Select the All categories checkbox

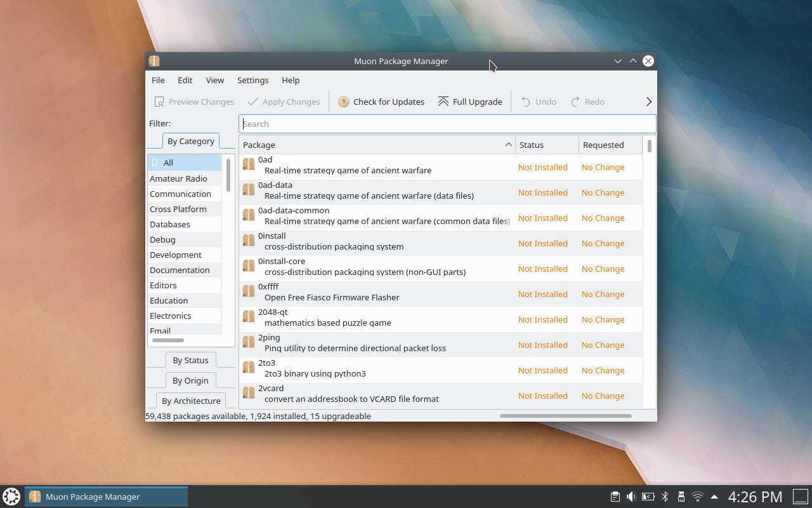(154, 163)
